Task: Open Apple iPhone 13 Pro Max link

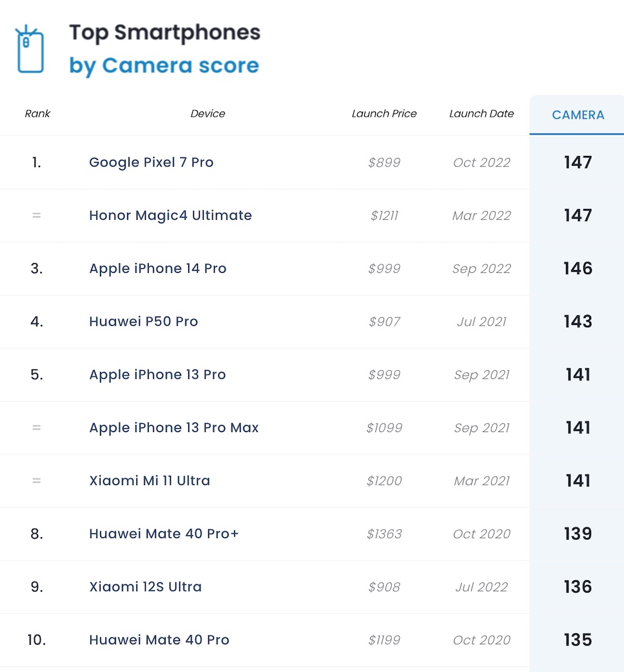Action: 173,428
